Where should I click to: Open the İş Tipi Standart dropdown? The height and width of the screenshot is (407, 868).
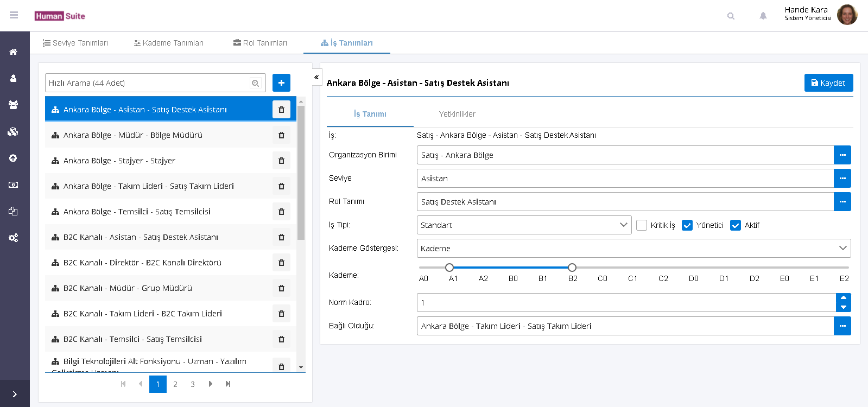coord(524,225)
